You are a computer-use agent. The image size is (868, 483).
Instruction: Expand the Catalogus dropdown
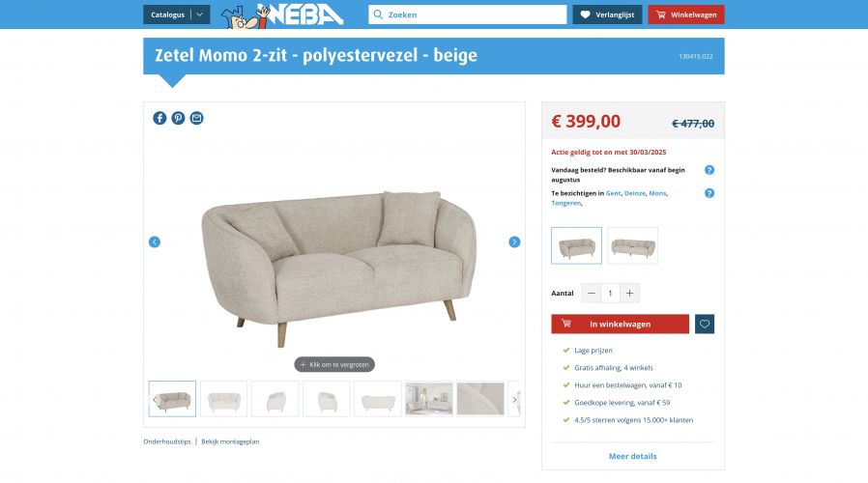point(177,14)
